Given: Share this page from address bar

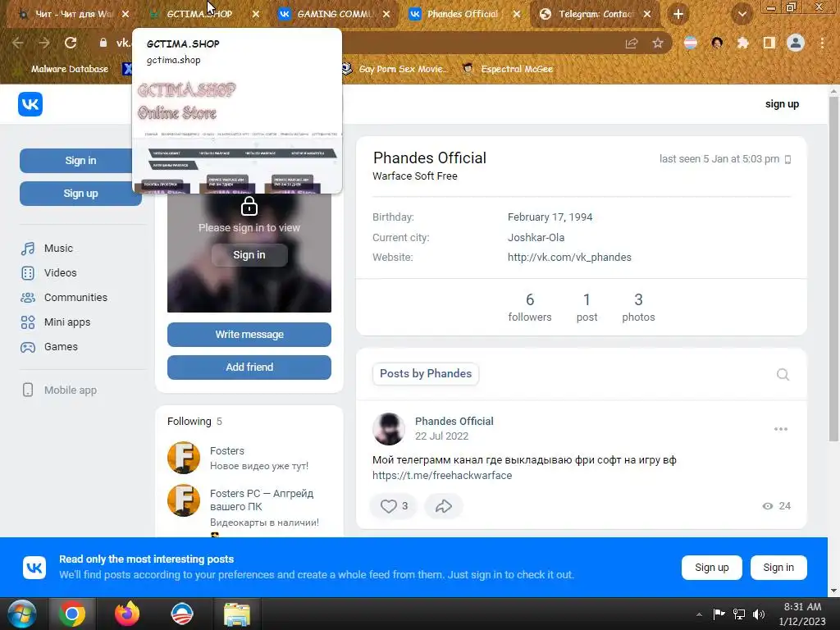Looking at the screenshot, I should click(632, 43).
